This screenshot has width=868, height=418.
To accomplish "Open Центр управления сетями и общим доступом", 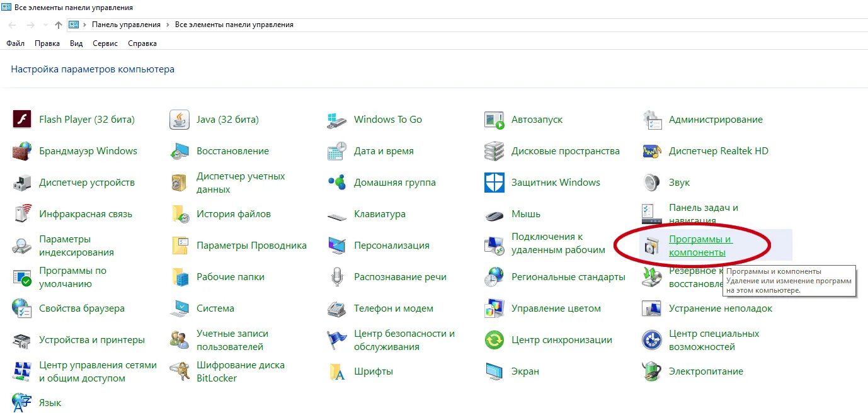I will tap(98, 371).
